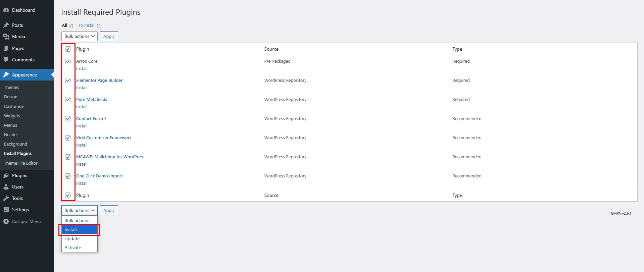Open the top Bulk actions dropdown
644x272 pixels.
tap(80, 36)
